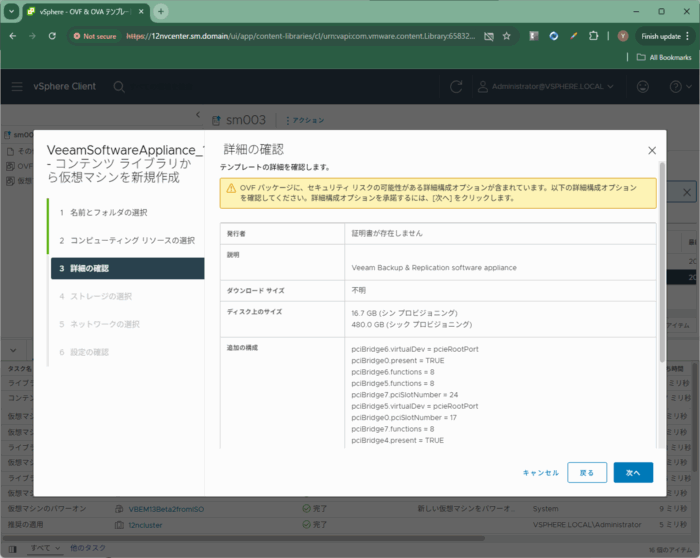Open the vSphere hamburger menu

17,87
